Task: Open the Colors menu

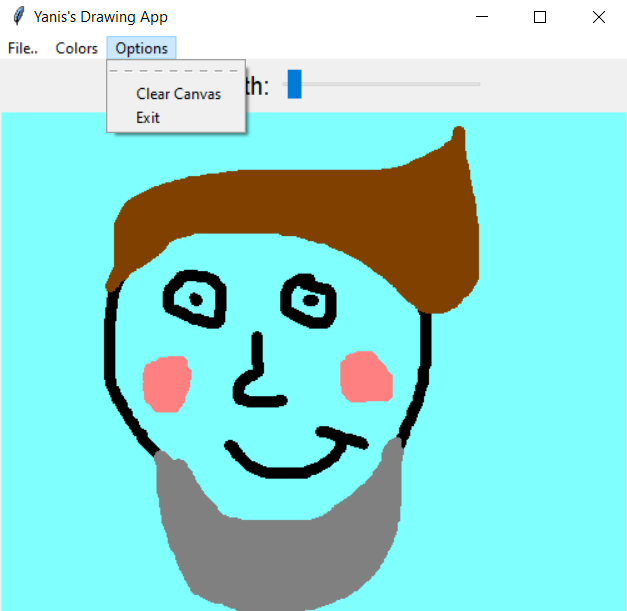Action: click(x=76, y=48)
